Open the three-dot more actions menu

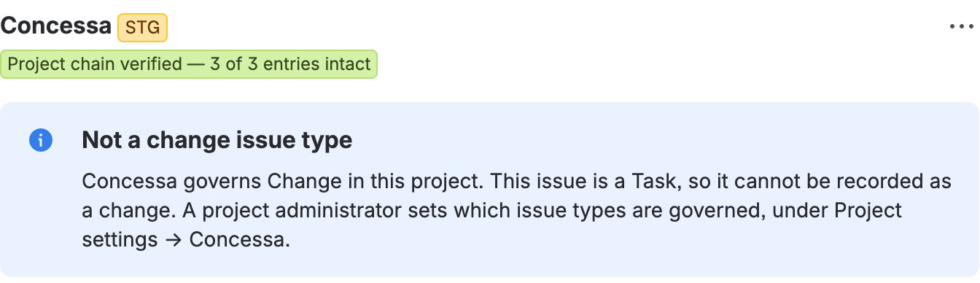(961, 27)
